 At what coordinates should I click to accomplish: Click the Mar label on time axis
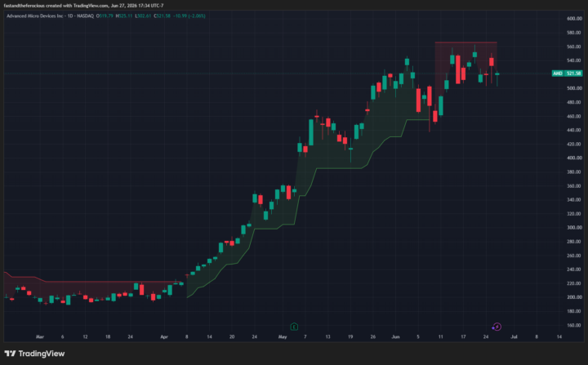(x=40, y=337)
